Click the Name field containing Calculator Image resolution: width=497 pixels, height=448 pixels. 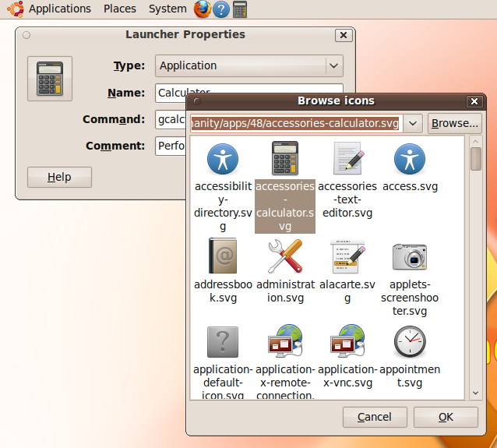(x=248, y=93)
